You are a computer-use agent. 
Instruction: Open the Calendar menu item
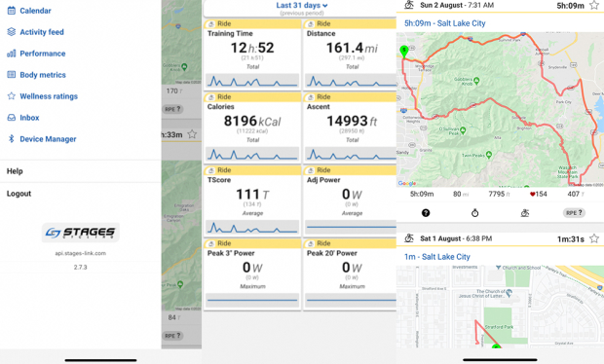29,11
